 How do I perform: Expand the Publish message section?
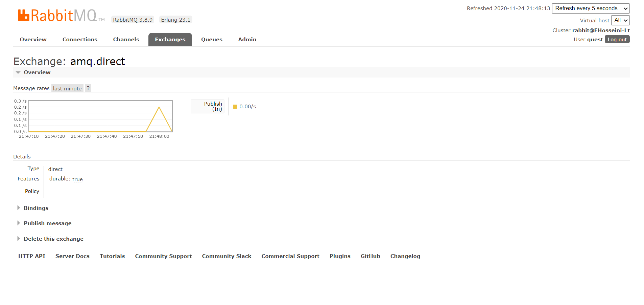coord(47,223)
